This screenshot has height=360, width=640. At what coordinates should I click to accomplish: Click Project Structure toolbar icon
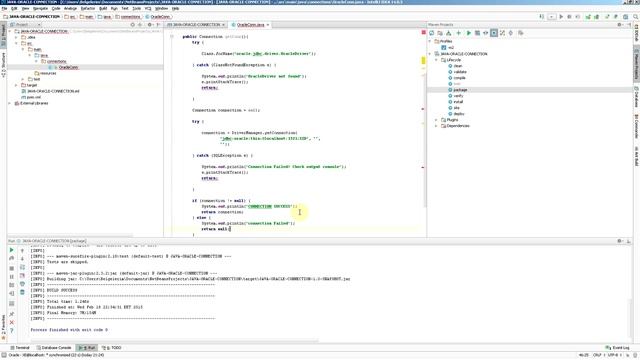tap(625, 17)
